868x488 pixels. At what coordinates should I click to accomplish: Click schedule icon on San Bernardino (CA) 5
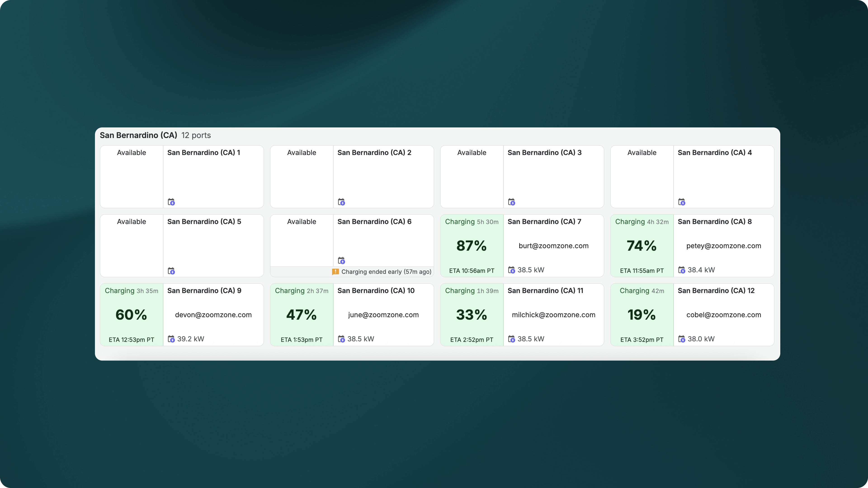171,271
